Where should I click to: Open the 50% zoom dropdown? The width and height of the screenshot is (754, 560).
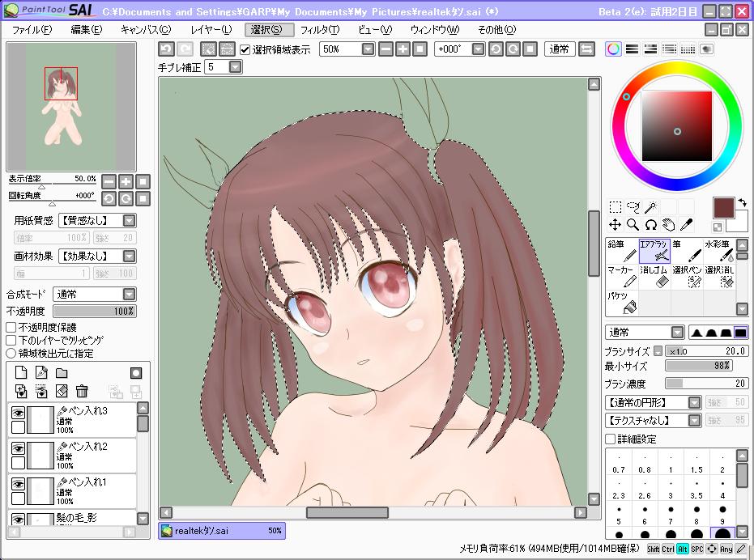tap(368, 49)
